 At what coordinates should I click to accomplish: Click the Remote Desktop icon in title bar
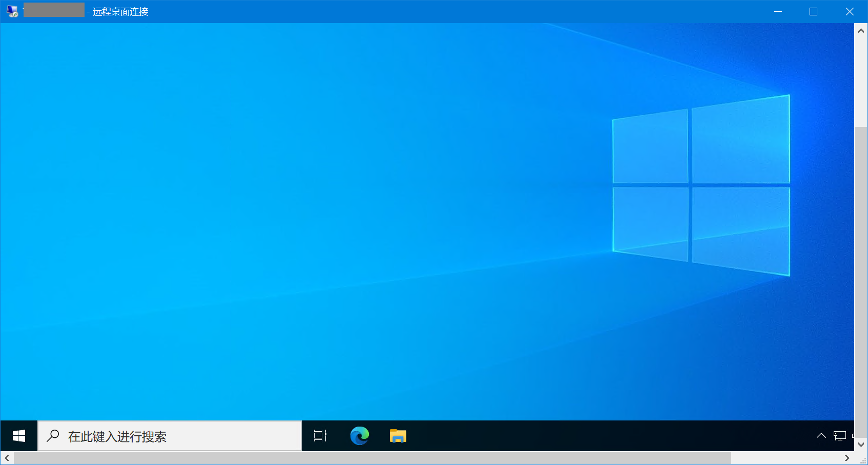coord(12,11)
